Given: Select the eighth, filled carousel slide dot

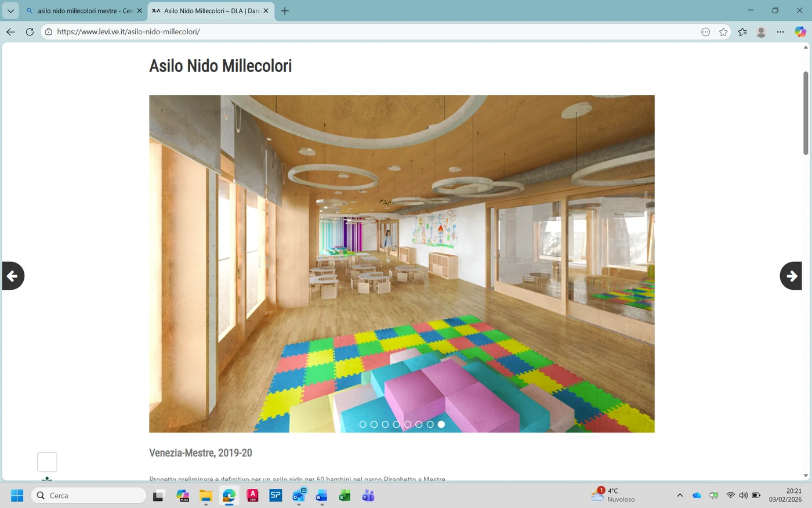Looking at the screenshot, I should coord(441,424).
